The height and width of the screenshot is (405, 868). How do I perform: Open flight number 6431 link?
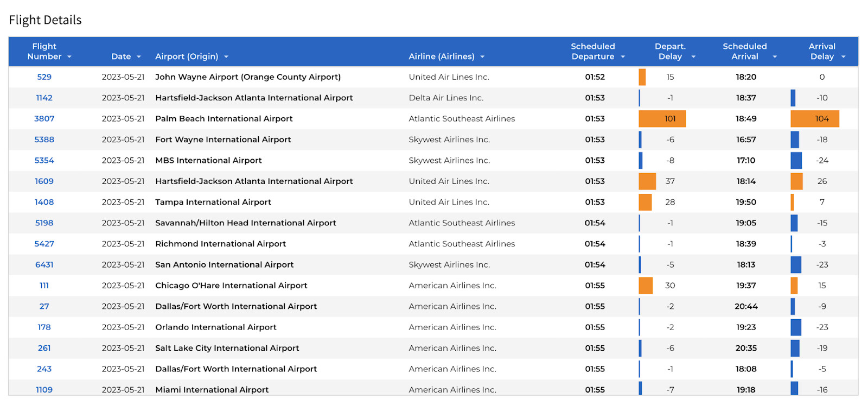[x=44, y=265]
